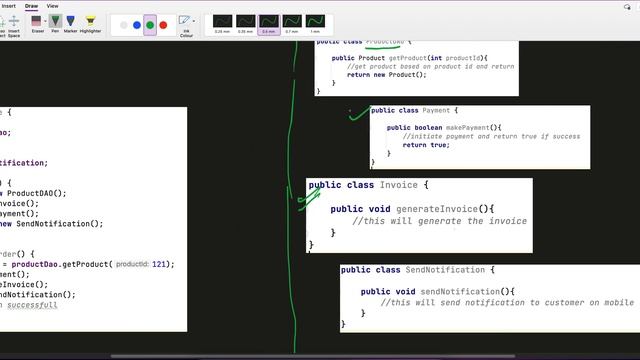Click 'public class Payment' text
Viewport: 640px width, 360px height.
[x=410, y=111]
